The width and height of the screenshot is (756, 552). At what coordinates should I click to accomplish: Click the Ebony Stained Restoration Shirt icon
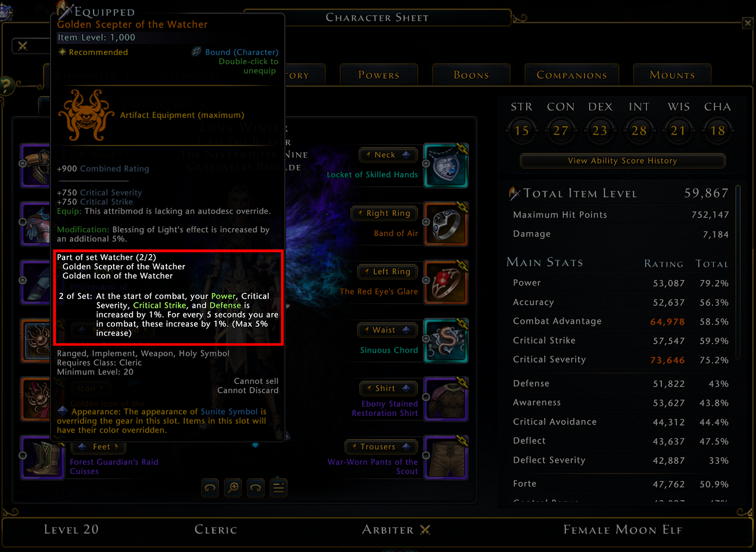(446, 399)
